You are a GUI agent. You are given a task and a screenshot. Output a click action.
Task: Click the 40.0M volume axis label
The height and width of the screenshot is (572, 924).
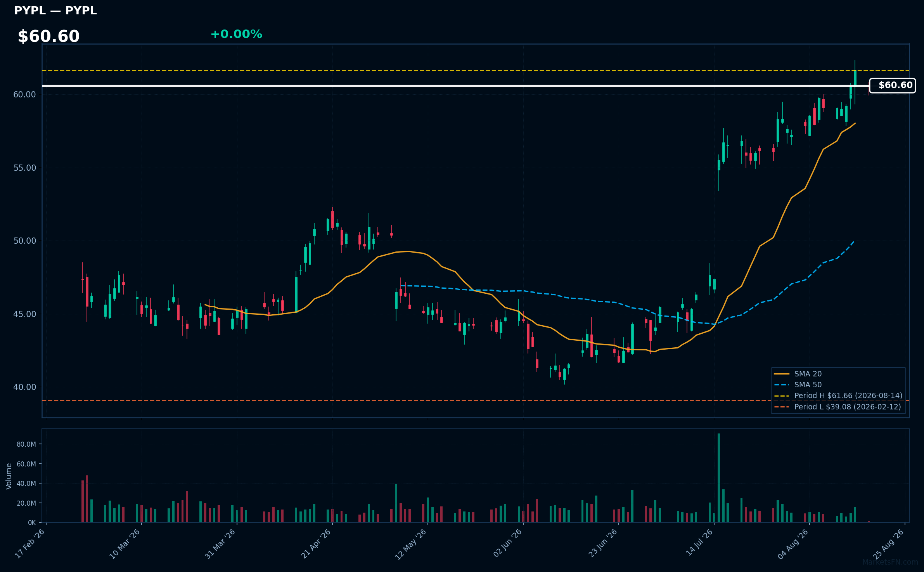(26, 484)
